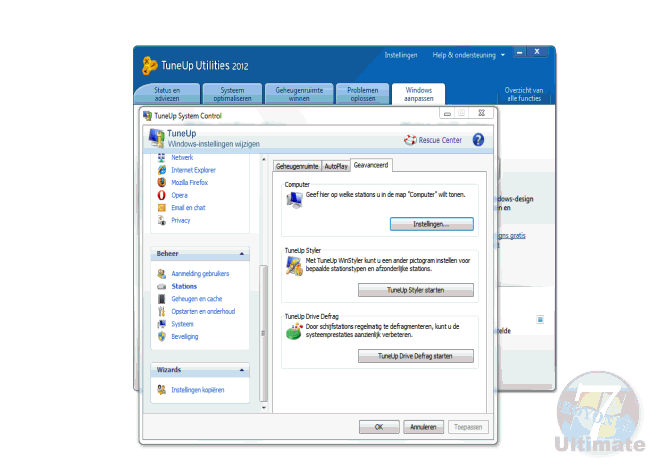Open Instellingen in main window header
660x467 pixels.
401,55
